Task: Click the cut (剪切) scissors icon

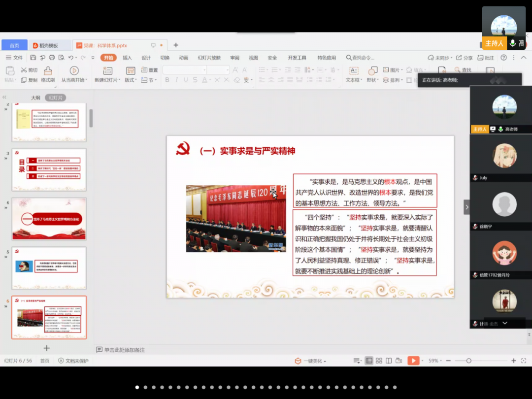Action: click(x=24, y=70)
